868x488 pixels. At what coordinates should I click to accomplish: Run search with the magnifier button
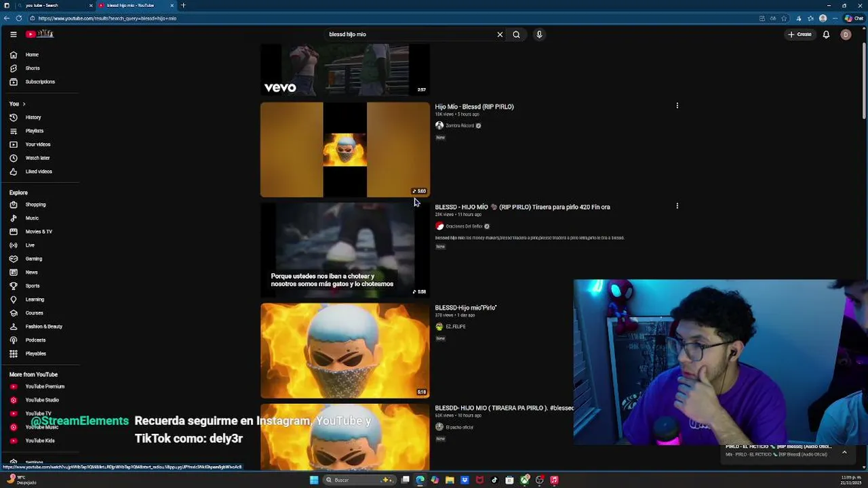[x=516, y=35]
